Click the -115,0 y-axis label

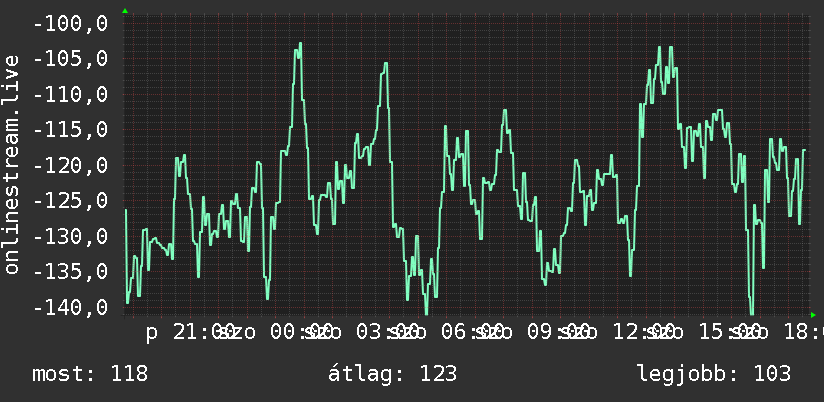coord(70,130)
